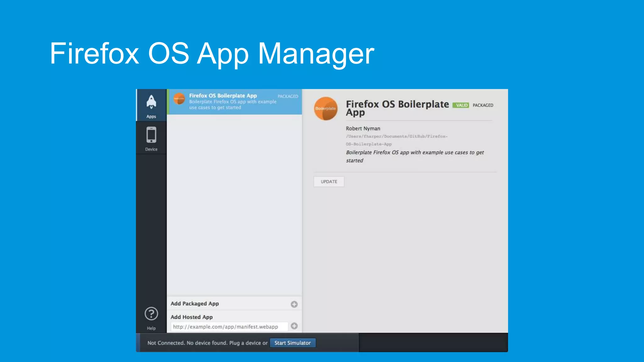Open the Help question-mark section
The height and width of the screenshot is (362, 644).
coord(151,318)
